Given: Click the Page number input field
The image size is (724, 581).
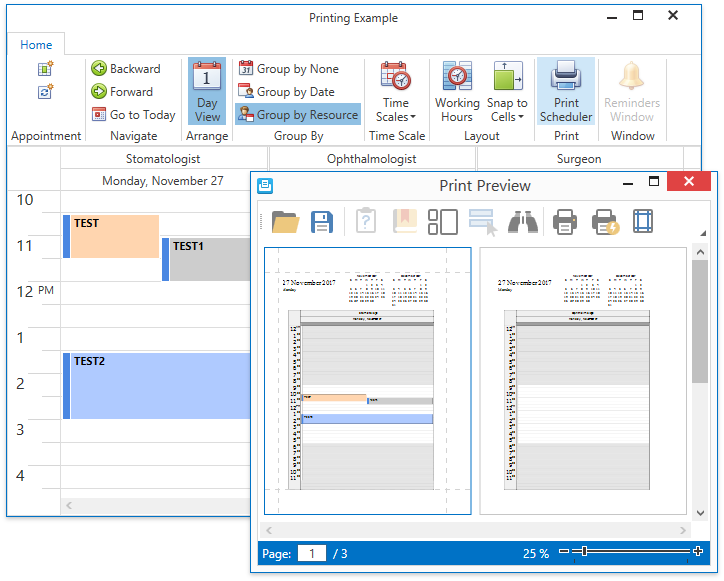Looking at the screenshot, I should click(x=312, y=553).
